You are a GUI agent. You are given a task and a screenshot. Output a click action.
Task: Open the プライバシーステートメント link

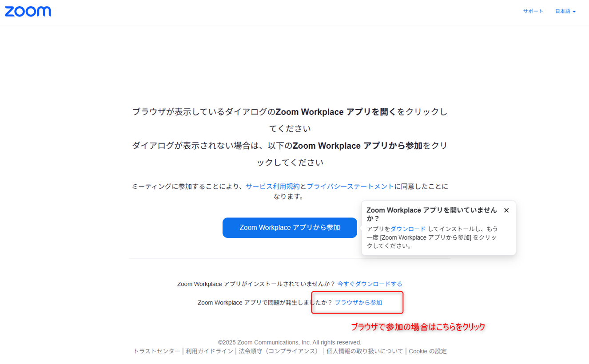click(350, 186)
